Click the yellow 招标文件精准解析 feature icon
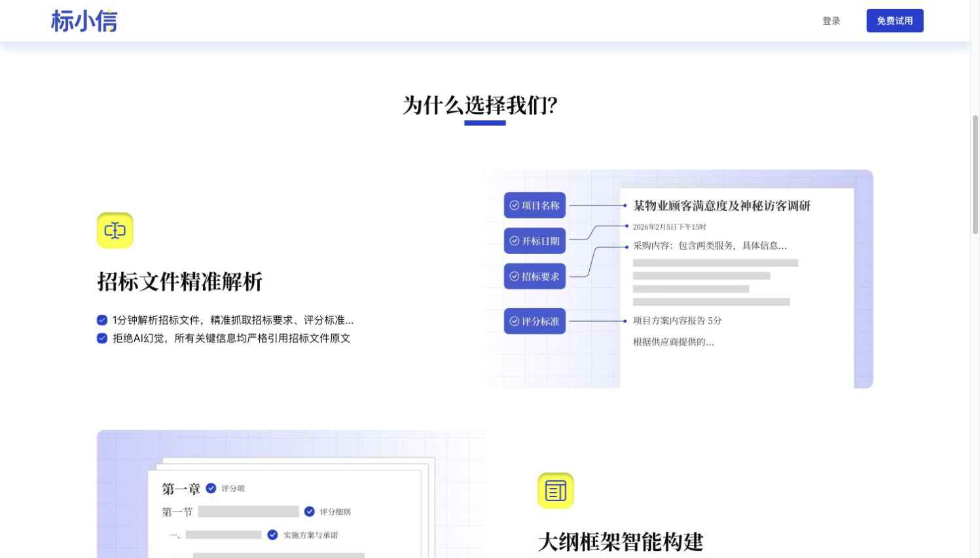980x558 pixels. tap(115, 230)
